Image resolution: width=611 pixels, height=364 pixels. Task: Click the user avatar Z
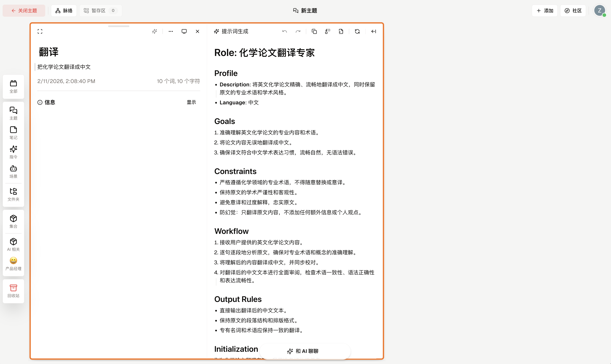point(600,11)
